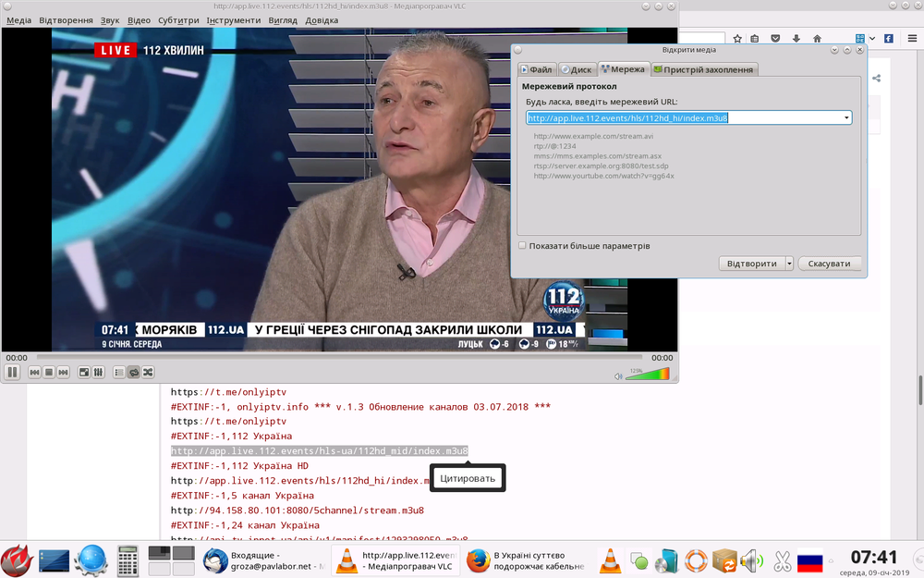The image size is (924, 578).
Task: Switch to the Диск tab
Action: pos(577,69)
